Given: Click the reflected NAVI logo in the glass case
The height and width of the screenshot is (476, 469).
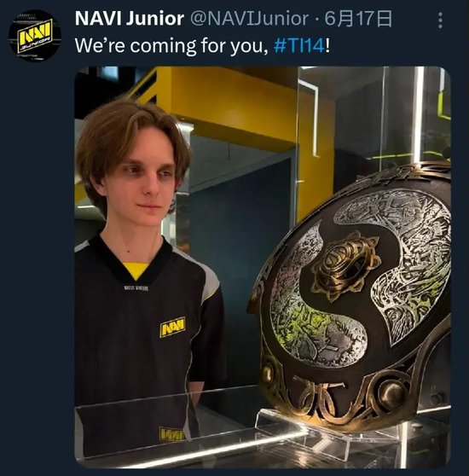Looking at the screenshot, I should click(171, 434).
